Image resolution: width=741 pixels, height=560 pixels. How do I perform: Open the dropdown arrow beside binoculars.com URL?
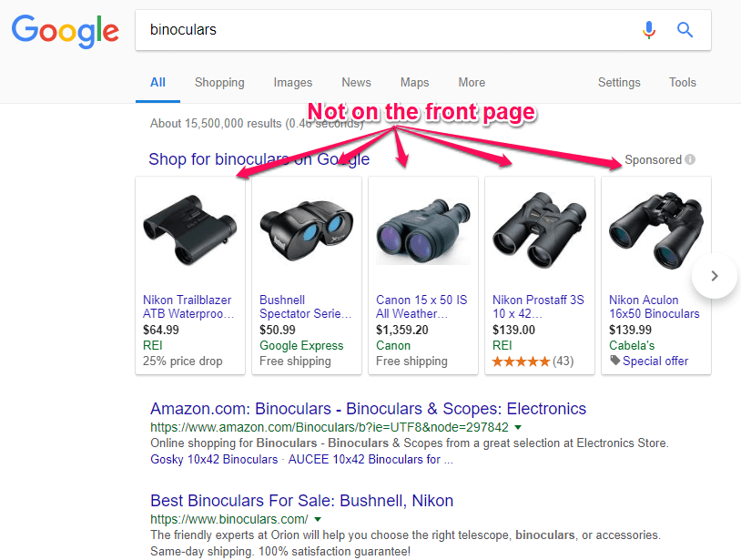point(316,517)
